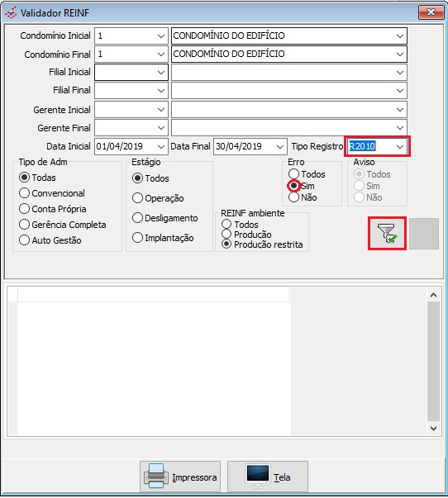Screen dimensions: 448x498
Task: Close the Validador REINF window
Action: (x=431, y=12)
